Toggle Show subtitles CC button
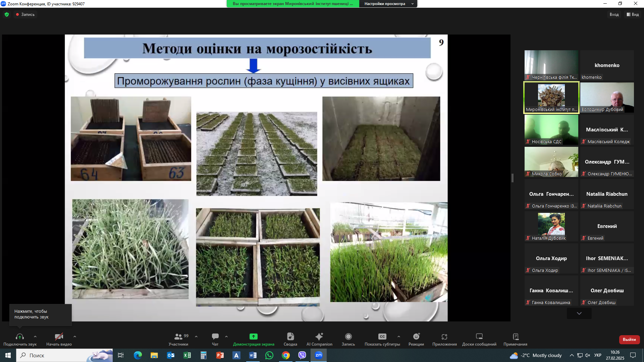Image resolution: width=644 pixels, height=362 pixels. tap(382, 337)
